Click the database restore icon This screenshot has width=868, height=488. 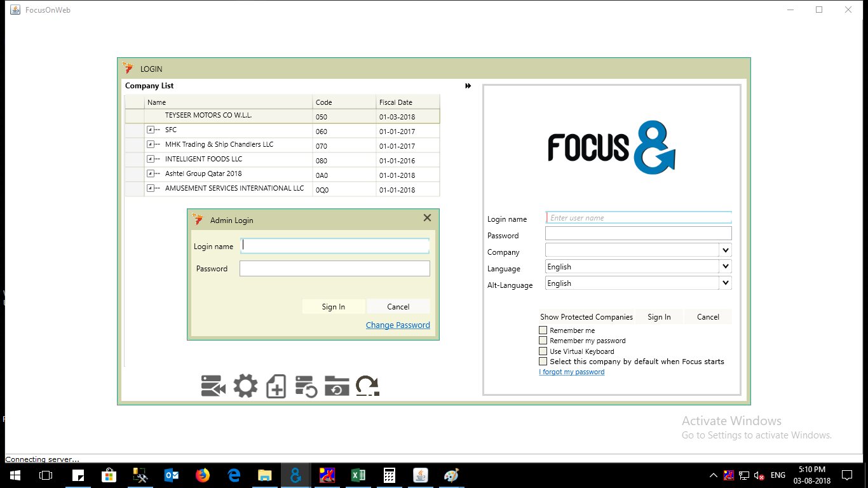[x=306, y=384]
